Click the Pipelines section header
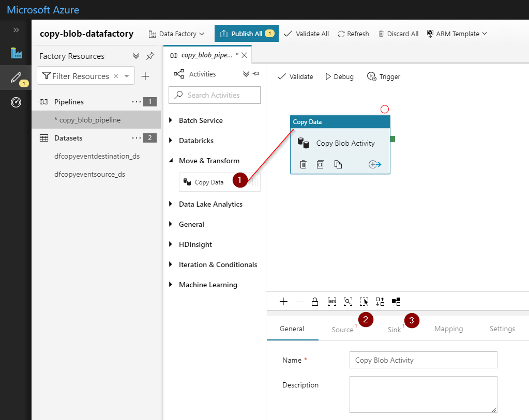Viewport: 529px width, 420px height. click(69, 102)
